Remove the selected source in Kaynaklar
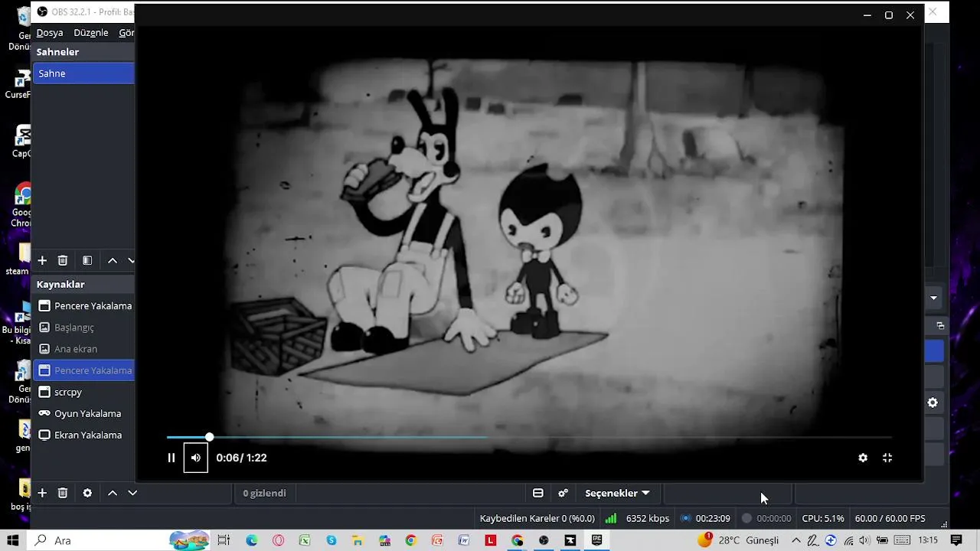Viewport: 980px width, 551px height. (63, 493)
